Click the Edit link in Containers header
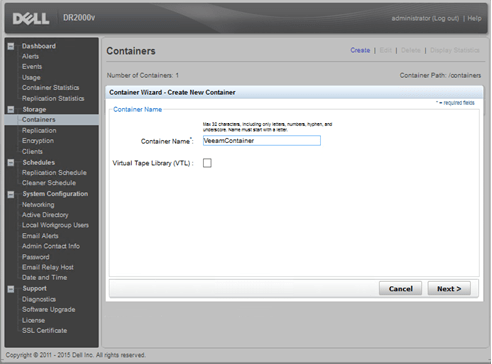492x364 pixels. tap(386, 50)
